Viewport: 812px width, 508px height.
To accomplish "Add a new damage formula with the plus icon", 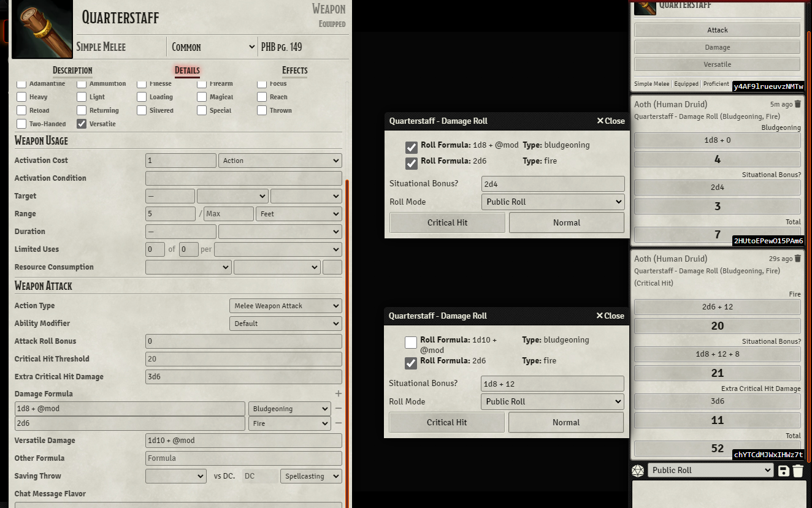I will [338, 393].
